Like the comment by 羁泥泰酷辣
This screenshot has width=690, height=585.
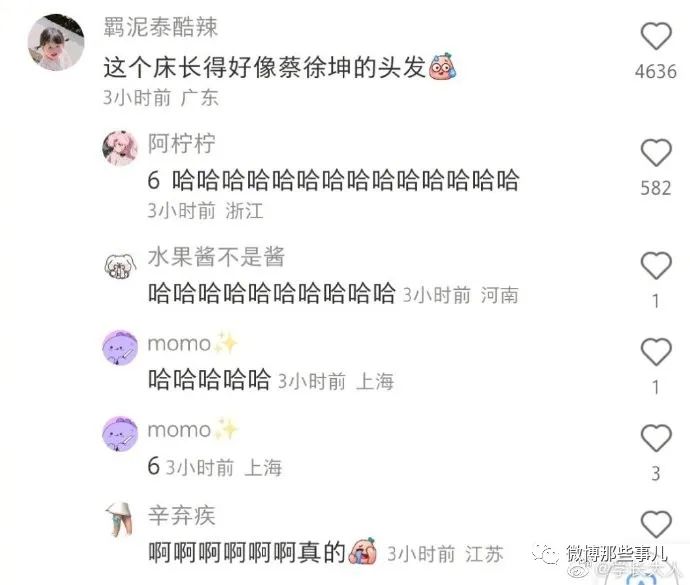[656, 36]
